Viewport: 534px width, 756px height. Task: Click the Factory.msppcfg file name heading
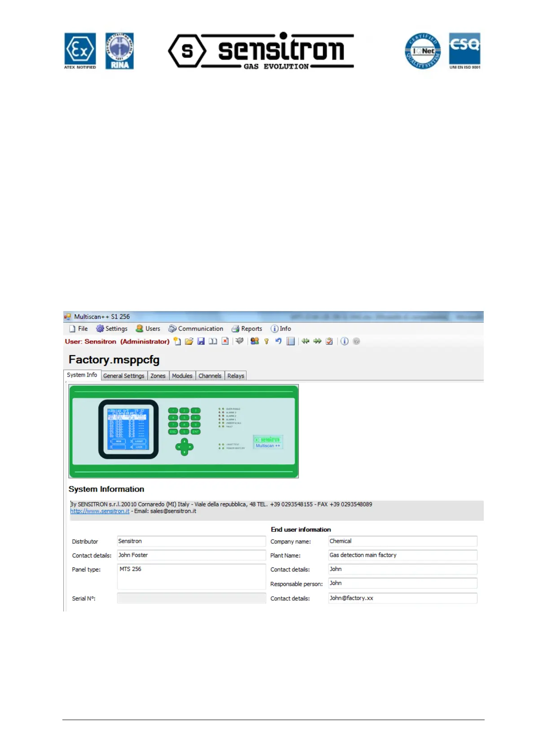tap(114, 360)
